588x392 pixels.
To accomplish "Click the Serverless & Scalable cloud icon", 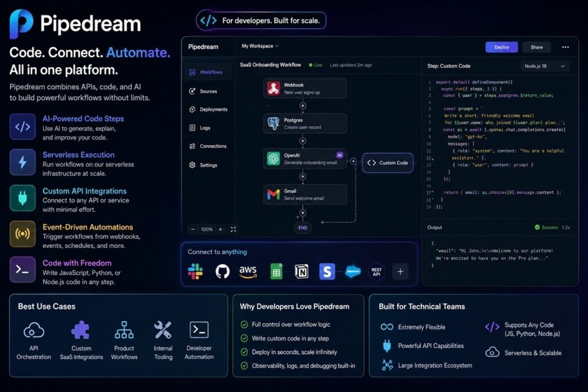I will click(492, 352).
